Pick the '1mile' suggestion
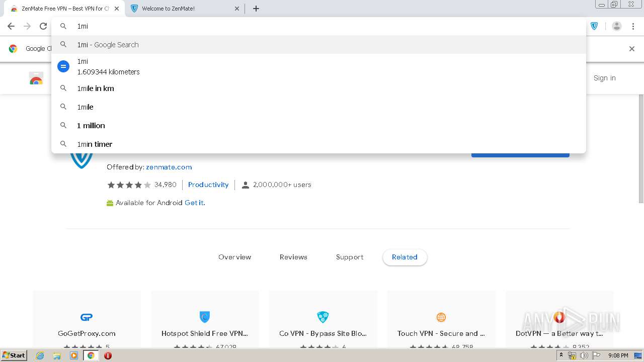The image size is (644, 362). click(318, 107)
